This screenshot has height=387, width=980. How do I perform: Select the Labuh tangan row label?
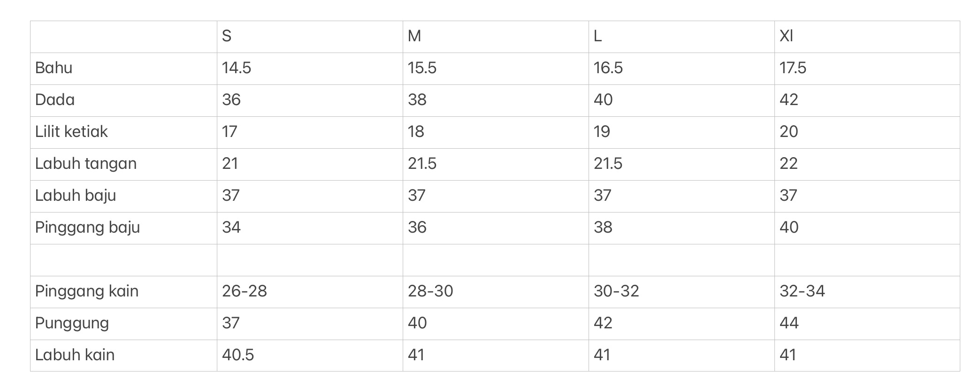(x=86, y=164)
